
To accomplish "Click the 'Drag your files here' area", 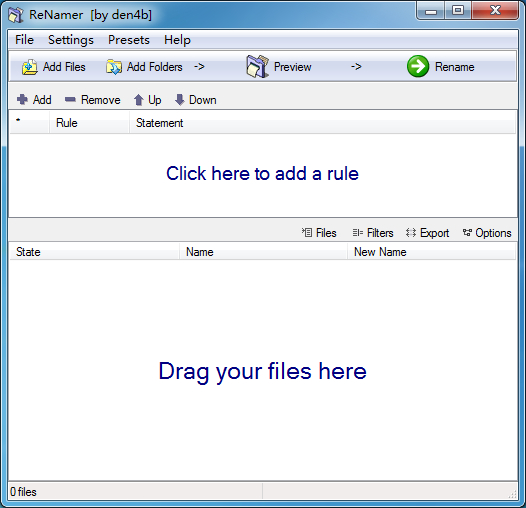I will (x=262, y=371).
